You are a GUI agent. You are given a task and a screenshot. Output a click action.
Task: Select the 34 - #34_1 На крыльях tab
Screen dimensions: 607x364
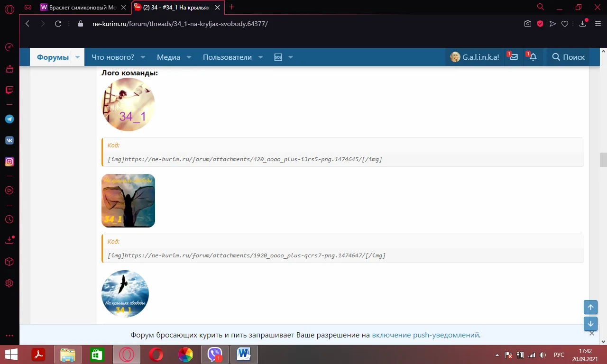tap(177, 7)
